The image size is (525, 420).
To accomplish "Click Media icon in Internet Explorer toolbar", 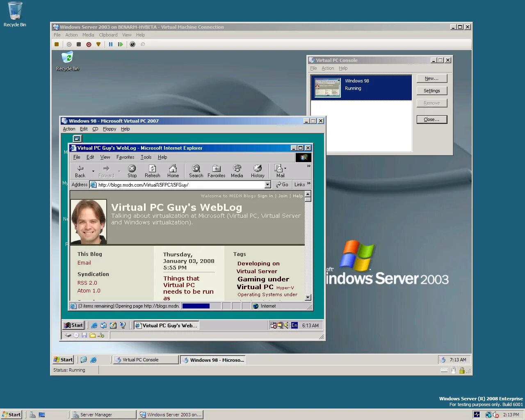I will [x=237, y=171].
